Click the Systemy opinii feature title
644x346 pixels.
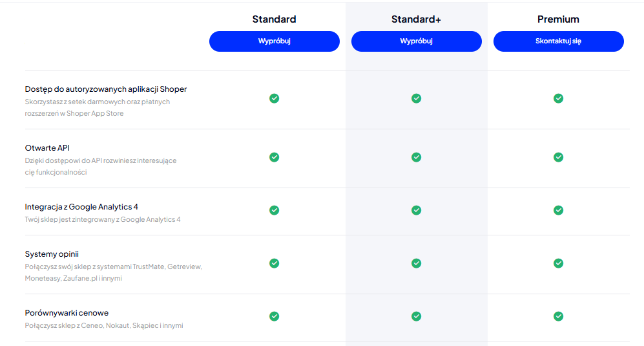pyautogui.click(x=52, y=254)
